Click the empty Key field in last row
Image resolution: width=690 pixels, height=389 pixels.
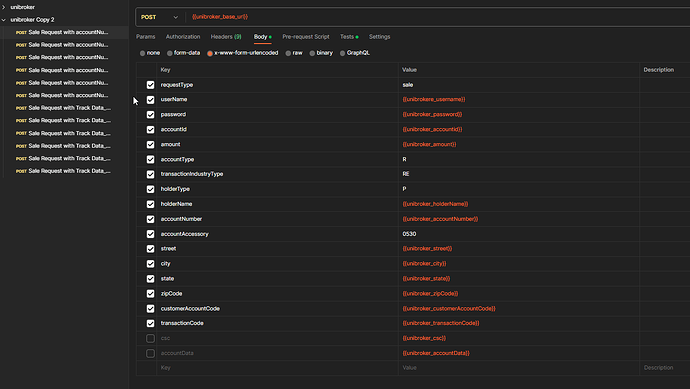(x=278, y=368)
